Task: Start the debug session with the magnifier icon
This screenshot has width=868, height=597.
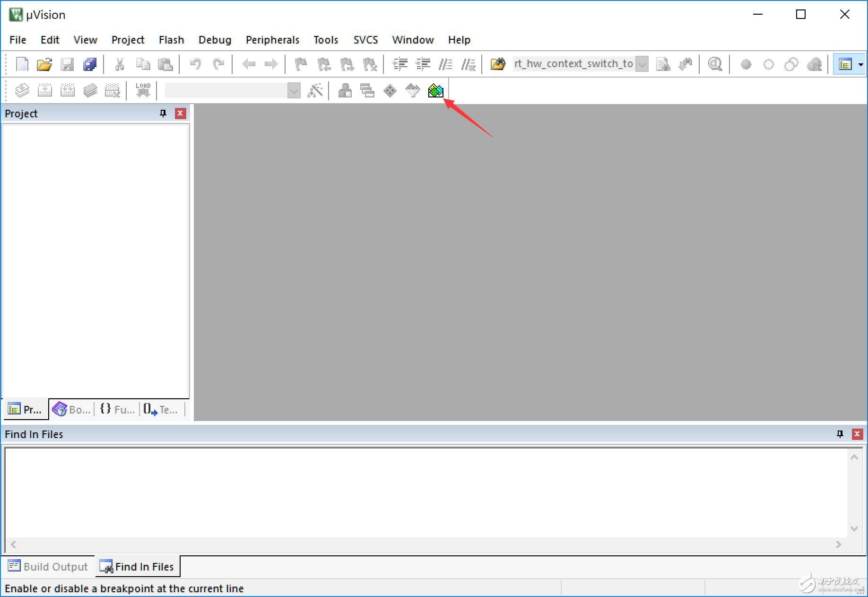Action: click(715, 64)
